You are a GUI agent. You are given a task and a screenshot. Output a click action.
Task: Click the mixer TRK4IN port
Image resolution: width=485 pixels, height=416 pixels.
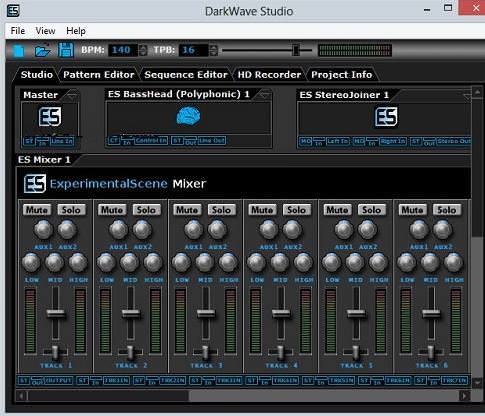coord(285,380)
